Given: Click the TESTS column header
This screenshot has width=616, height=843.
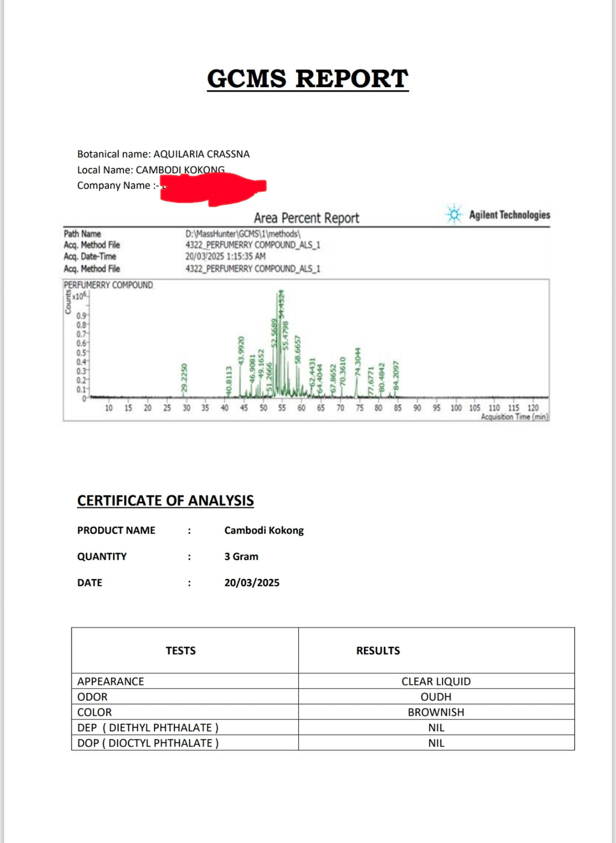Looking at the screenshot, I should [x=180, y=650].
